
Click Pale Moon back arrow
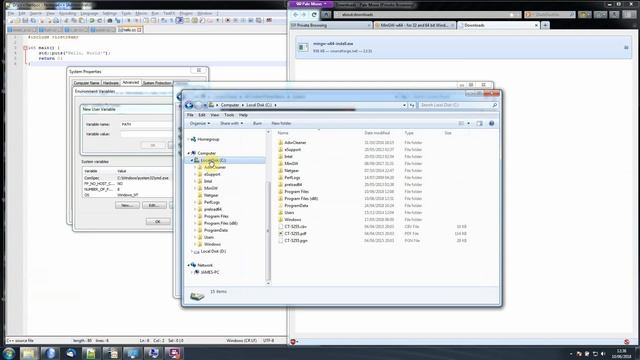[296, 14]
